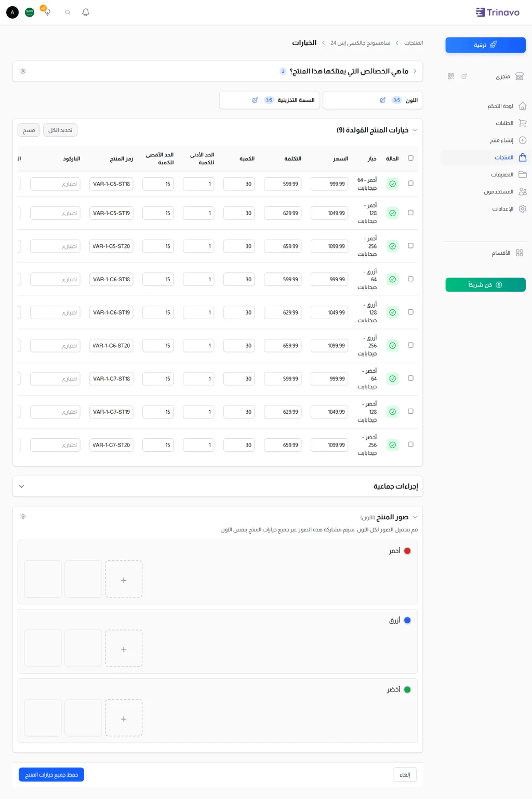Add image for أخضر color via plus box
This screenshot has width=532, height=799.
[124, 718]
